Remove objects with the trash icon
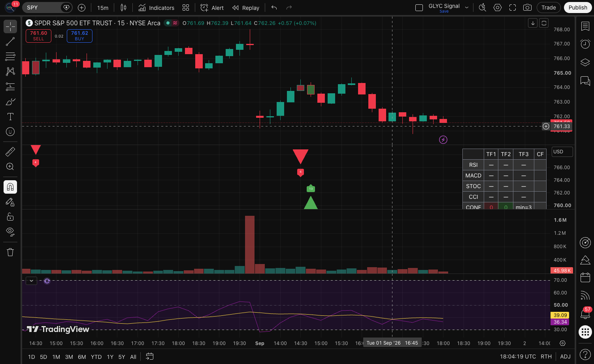594x364 pixels. tap(10, 252)
